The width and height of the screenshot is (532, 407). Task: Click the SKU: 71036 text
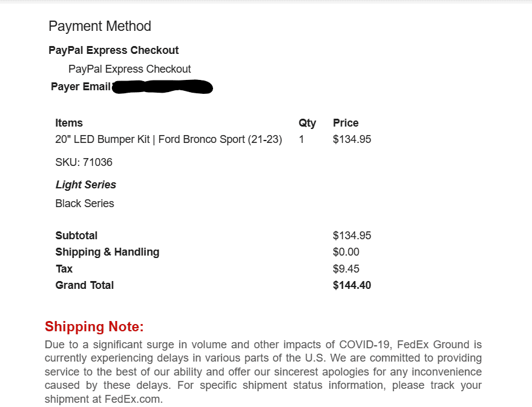[x=84, y=162]
